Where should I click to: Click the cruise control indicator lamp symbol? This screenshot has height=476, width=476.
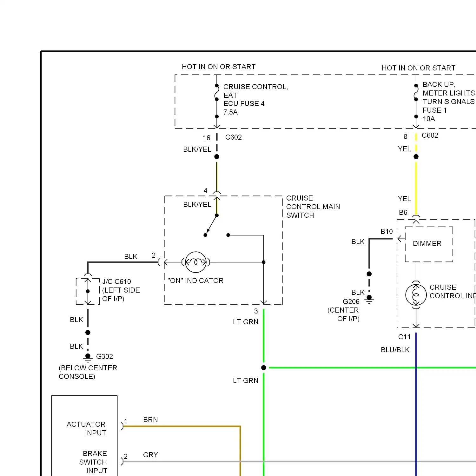(x=416, y=295)
